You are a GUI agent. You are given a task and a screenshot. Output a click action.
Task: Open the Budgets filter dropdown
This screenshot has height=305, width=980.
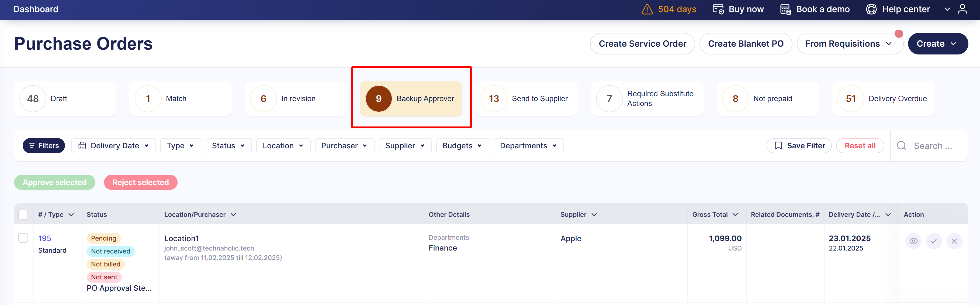(462, 146)
